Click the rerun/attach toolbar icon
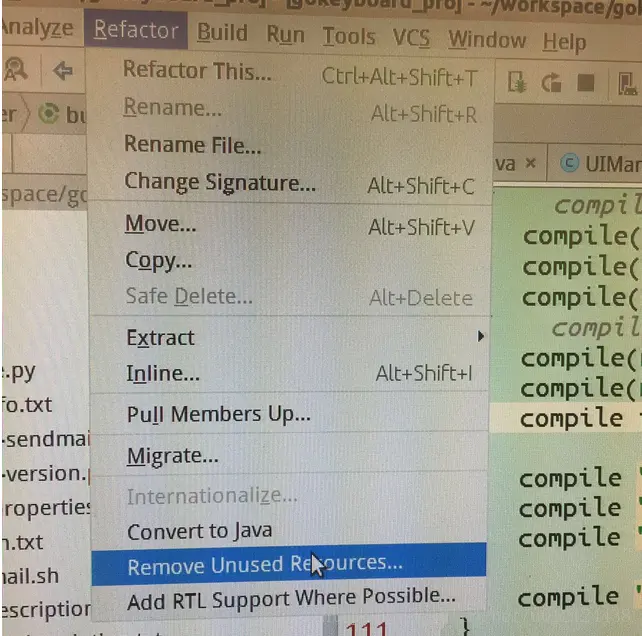The width and height of the screenshot is (642, 636). point(551,83)
